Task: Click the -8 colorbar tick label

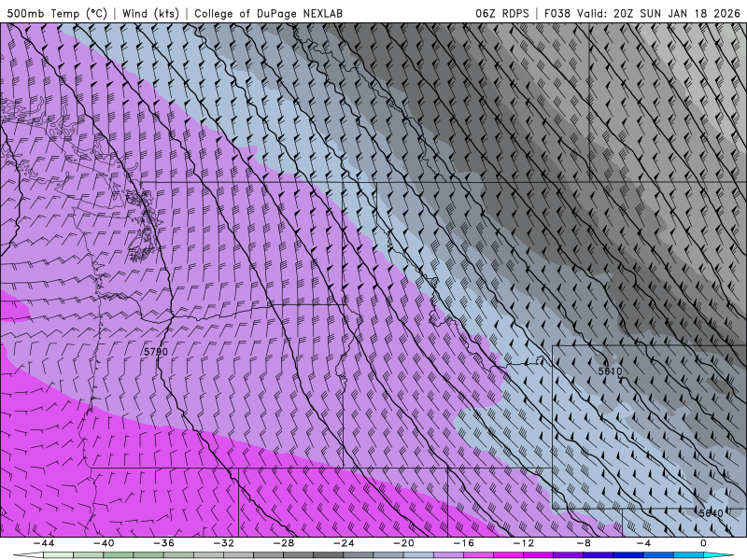Action: [x=584, y=543]
